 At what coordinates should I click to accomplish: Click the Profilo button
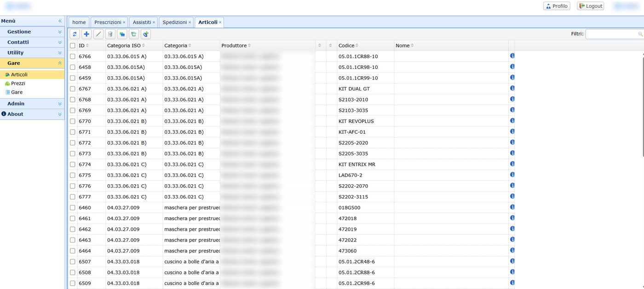point(557,6)
